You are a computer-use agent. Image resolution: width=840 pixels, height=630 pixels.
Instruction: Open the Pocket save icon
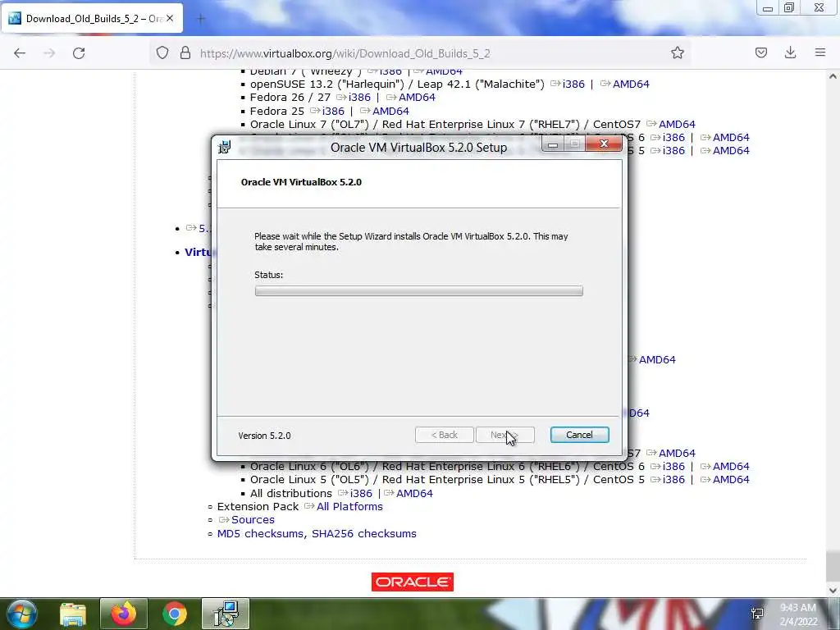click(x=760, y=52)
